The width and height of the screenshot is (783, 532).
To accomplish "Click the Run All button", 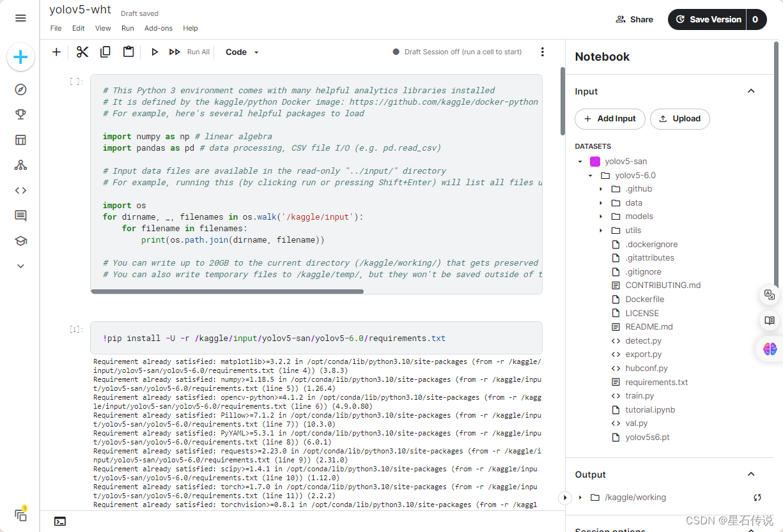I will coord(189,52).
